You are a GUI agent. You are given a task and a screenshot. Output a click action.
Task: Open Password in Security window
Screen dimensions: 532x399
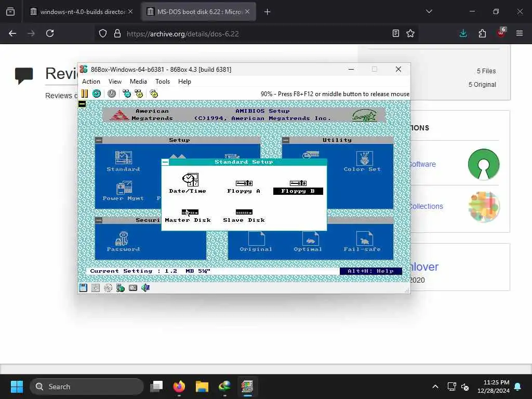pos(123,242)
